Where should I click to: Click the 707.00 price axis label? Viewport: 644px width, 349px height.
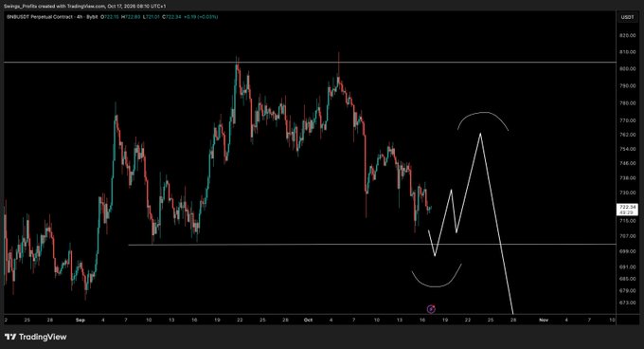click(627, 236)
